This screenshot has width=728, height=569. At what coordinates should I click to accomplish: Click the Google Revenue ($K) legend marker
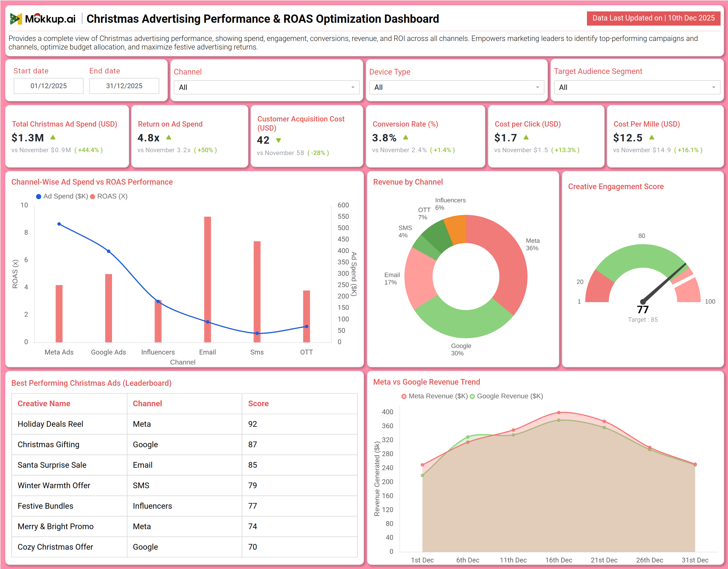click(472, 396)
